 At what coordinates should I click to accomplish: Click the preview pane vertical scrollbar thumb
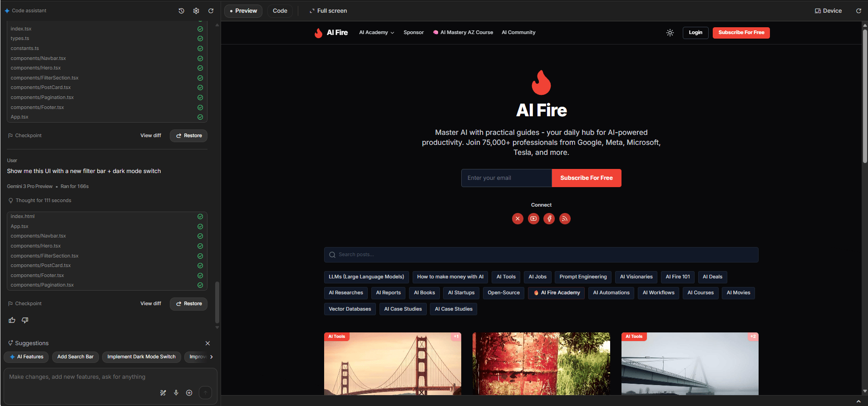pyautogui.click(x=865, y=95)
